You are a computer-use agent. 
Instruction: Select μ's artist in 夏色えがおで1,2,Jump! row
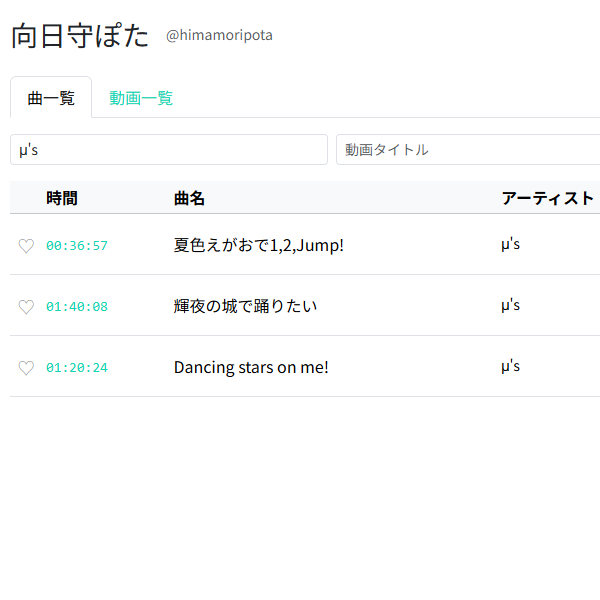click(x=510, y=245)
